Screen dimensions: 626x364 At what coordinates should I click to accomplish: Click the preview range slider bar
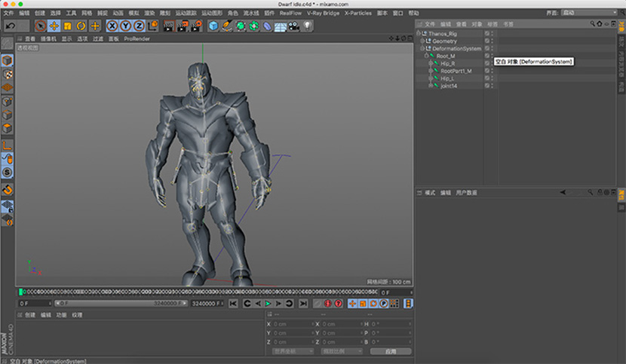pyautogui.click(x=121, y=304)
